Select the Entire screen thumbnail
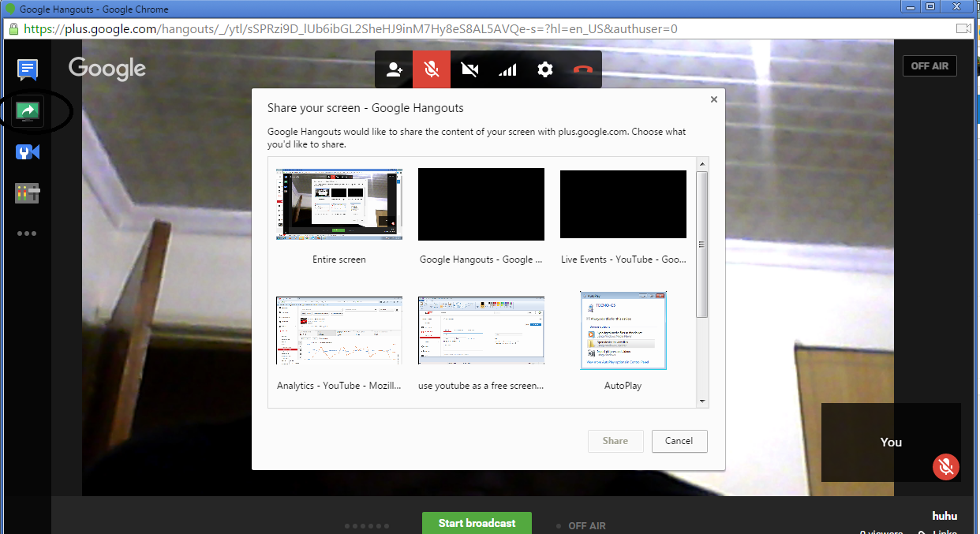 click(x=339, y=204)
